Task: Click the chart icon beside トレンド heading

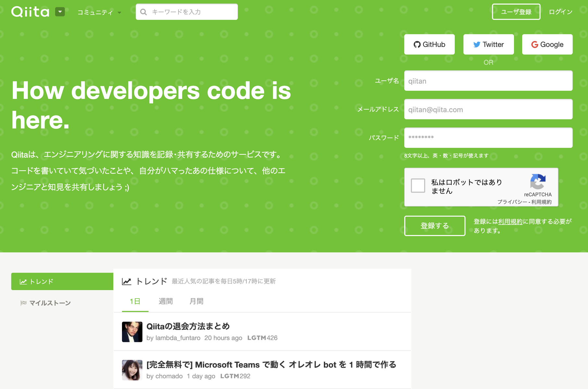Action: (x=127, y=281)
